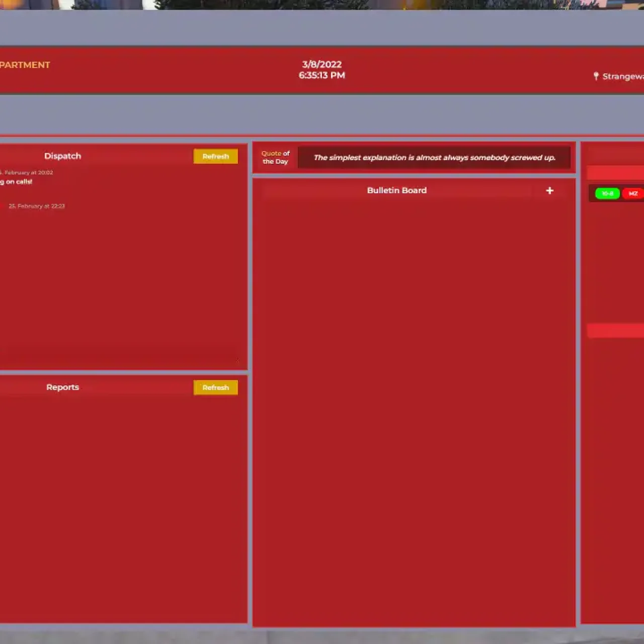
Task: Click the 3/8/2022 date in the header
Action: 322,64
